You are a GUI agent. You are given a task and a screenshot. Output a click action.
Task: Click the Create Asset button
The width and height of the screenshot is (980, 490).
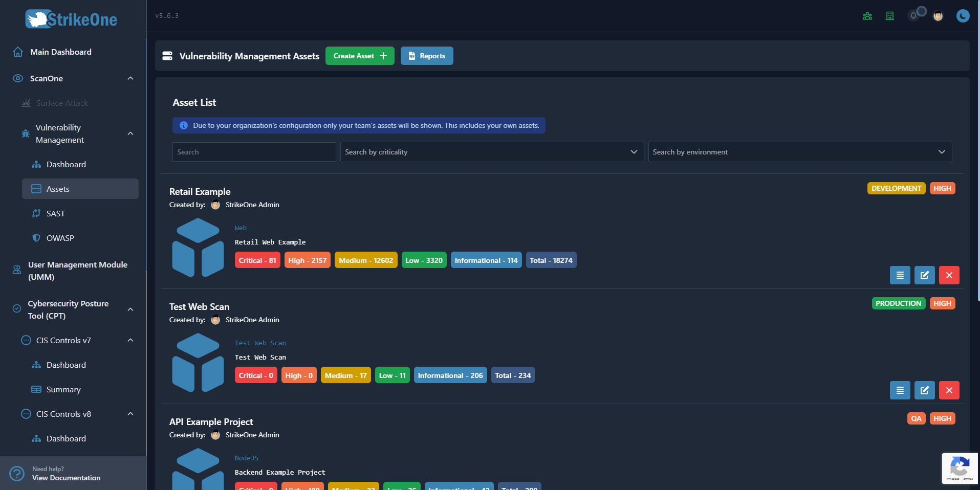pos(359,56)
